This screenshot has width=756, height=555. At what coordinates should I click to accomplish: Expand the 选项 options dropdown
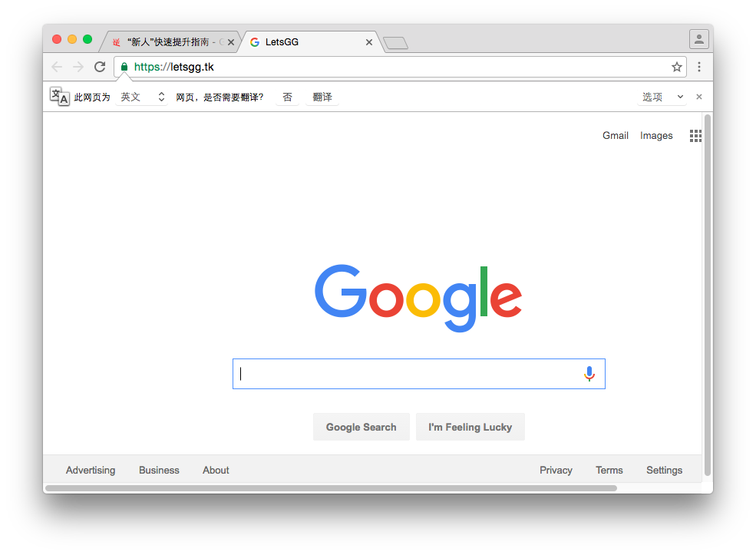click(x=662, y=97)
